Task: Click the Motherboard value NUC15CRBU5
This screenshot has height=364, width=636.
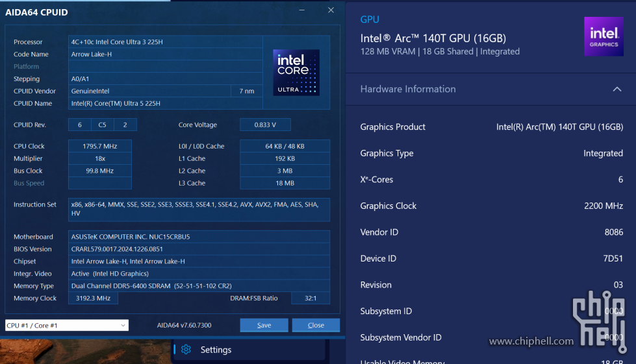Action: point(199,237)
